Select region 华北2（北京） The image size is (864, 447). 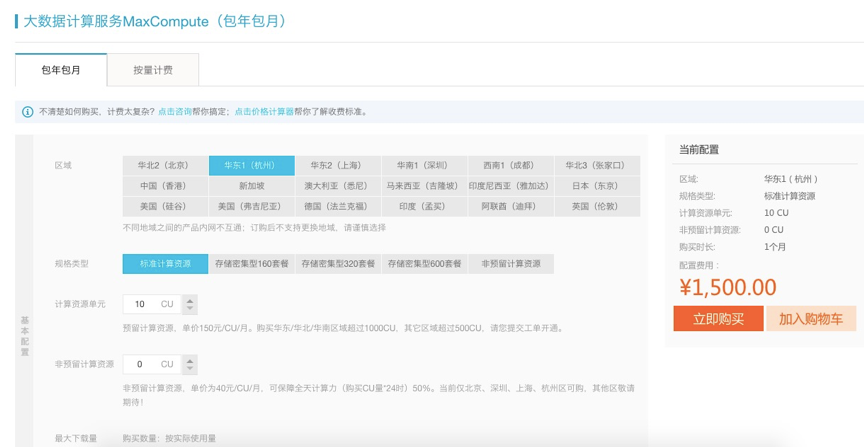pos(165,165)
